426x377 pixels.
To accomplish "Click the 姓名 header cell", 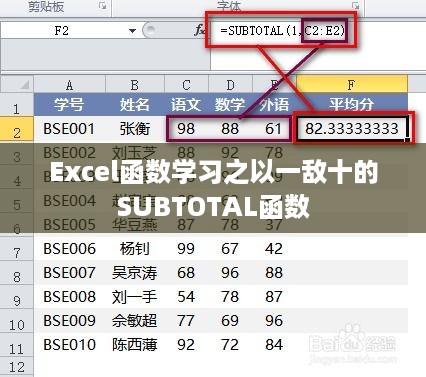I will click(x=134, y=105).
